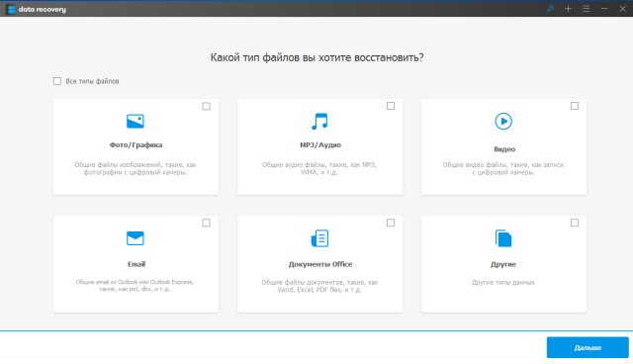Viewport: 633px width, 364px height.
Task: Tick the Email card checkbox
Action: [x=207, y=223]
